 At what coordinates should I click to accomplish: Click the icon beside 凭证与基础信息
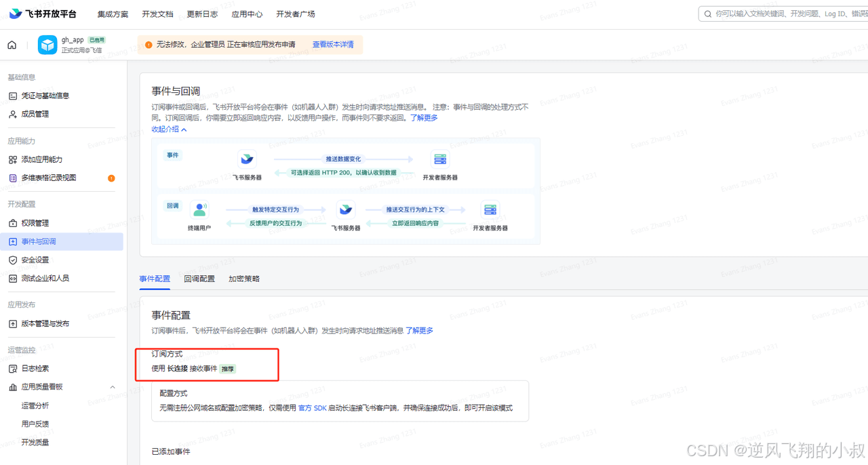pyautogui.click(x=13, y=96)
